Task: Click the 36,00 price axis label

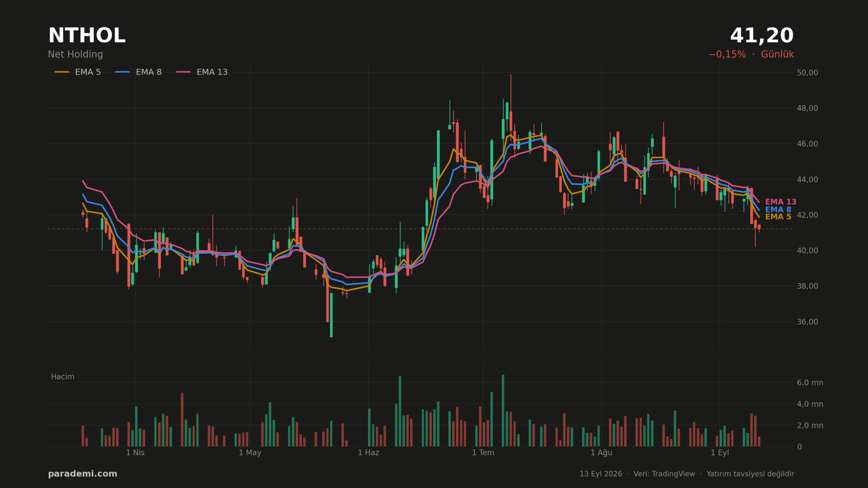Action: coord(807,322)
